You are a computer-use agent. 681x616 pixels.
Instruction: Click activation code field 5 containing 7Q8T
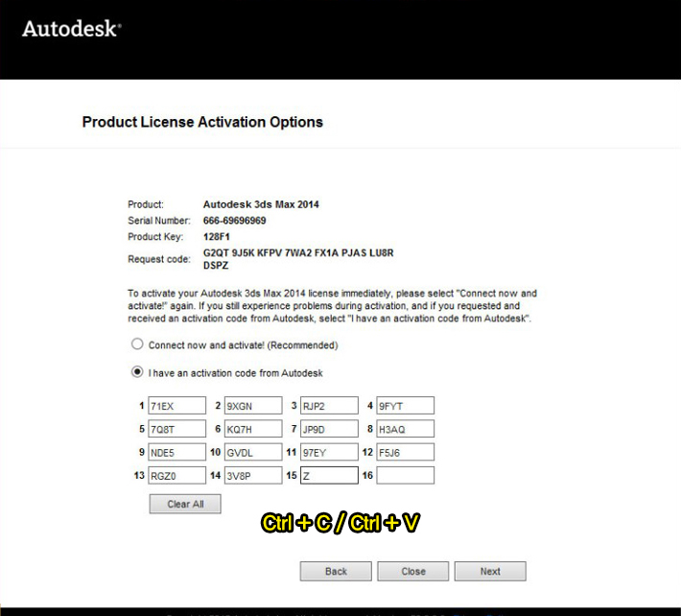(176, 429)
